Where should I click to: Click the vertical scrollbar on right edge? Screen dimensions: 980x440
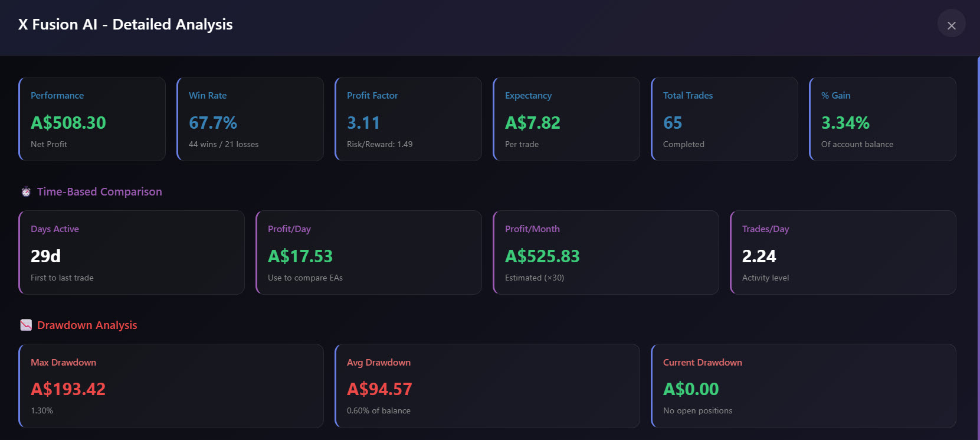[977, 248]
